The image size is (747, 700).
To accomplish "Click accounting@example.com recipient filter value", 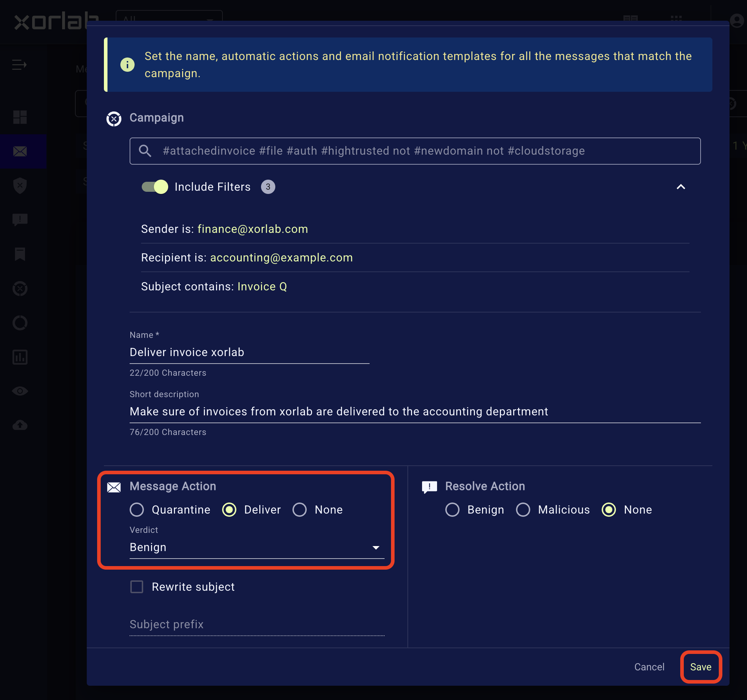I will click(x=281, y=258).
